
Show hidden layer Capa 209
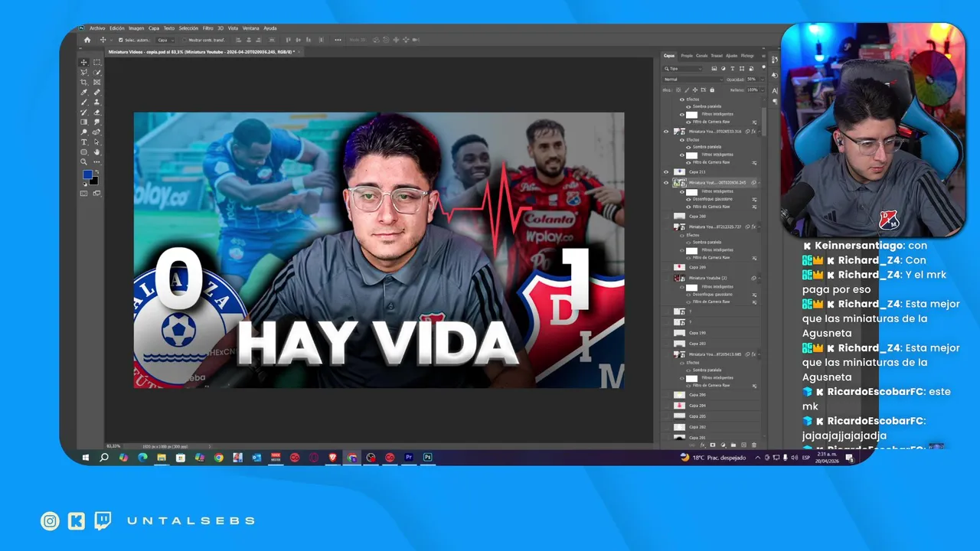666,267
